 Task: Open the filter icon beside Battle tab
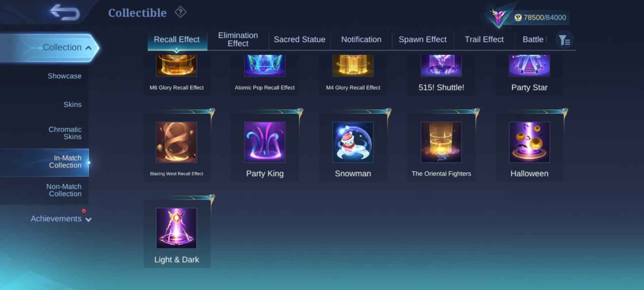[x=564, y=40]
